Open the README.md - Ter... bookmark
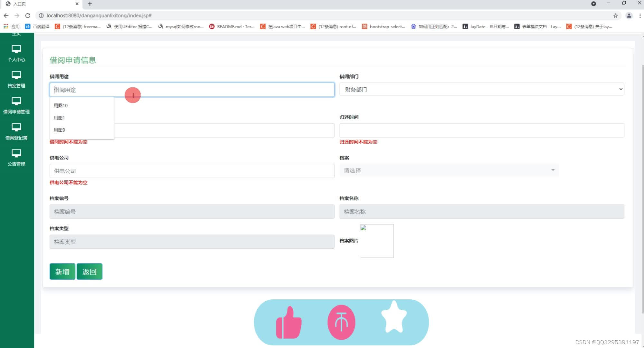The image size is (644, 348). [232, 26]
